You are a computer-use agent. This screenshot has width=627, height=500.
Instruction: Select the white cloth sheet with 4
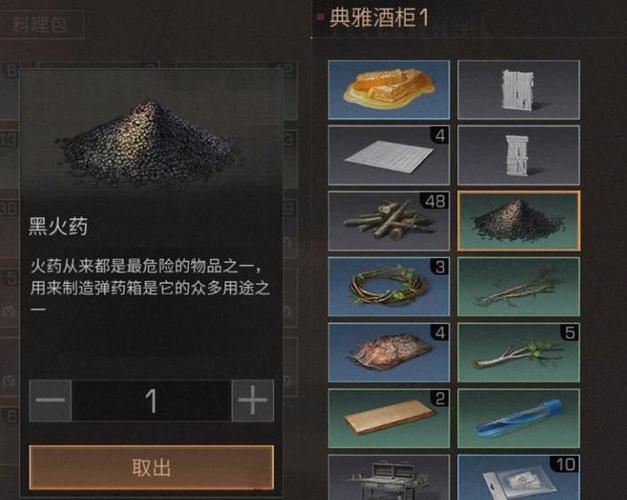389,155
